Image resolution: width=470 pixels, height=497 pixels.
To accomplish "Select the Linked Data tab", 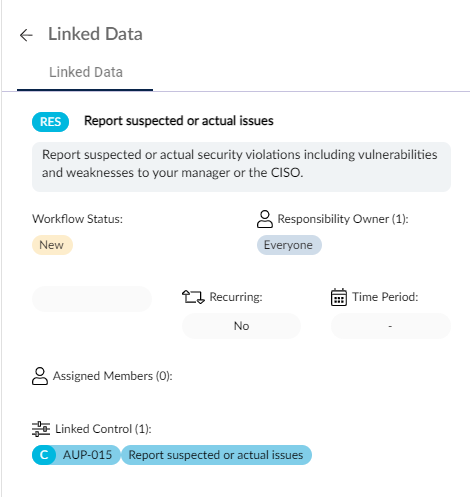I will (x=86, y=72).
